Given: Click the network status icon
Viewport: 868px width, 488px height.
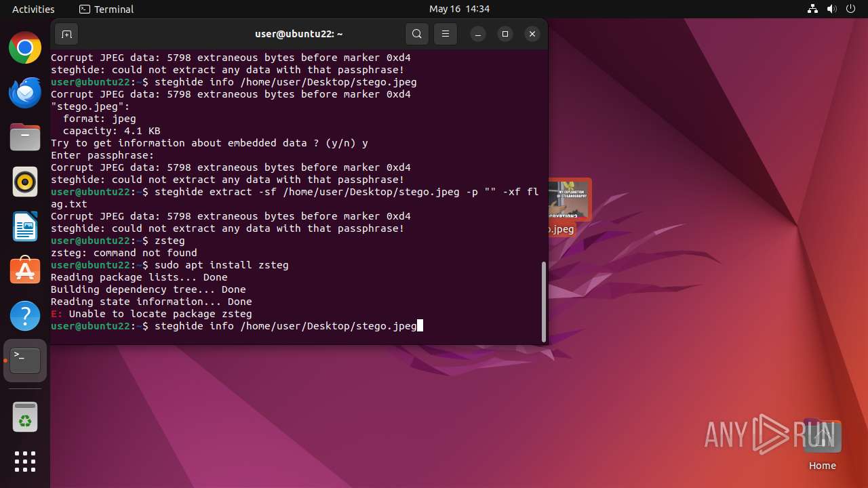Looking at the screenshot, I should coord(813,9).
